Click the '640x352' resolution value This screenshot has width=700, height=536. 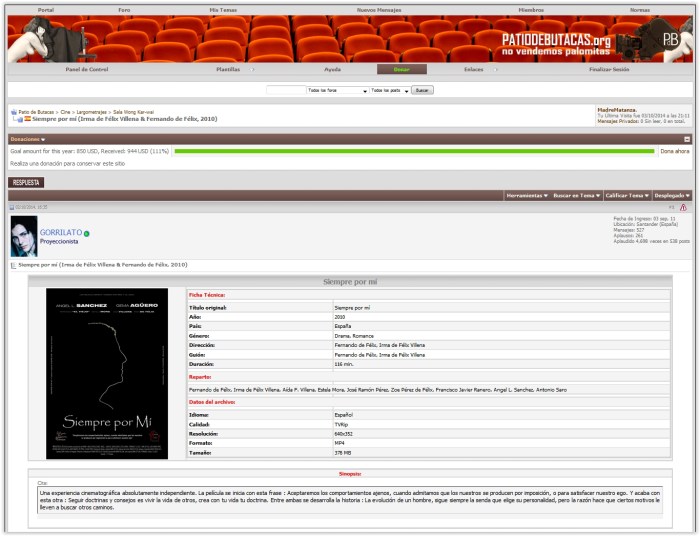click(343, 434)
